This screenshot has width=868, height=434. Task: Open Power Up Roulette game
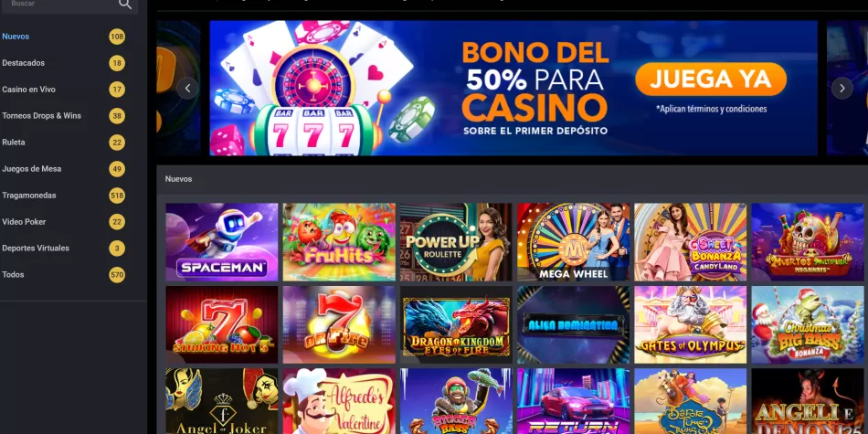(x=456, y=242)
